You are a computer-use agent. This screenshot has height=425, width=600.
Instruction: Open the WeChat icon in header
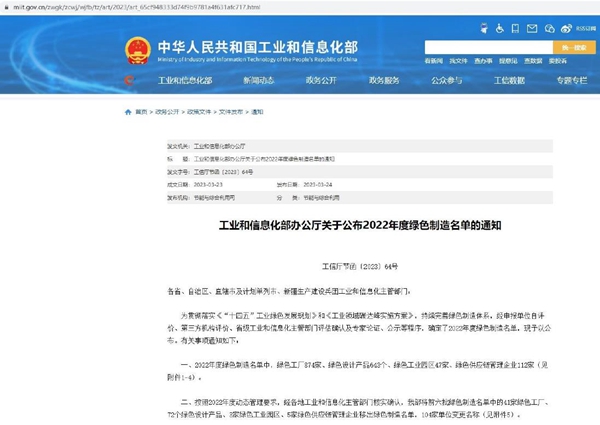tap(549, 28)
